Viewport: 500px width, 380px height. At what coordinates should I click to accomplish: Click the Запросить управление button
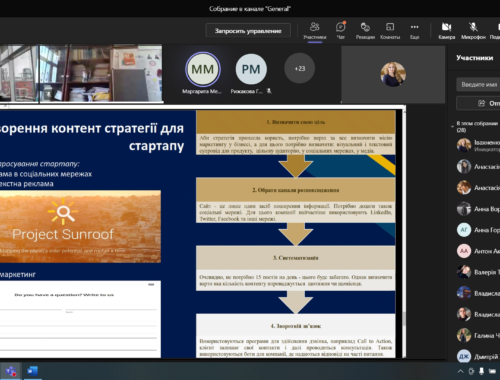pos(248,31)
